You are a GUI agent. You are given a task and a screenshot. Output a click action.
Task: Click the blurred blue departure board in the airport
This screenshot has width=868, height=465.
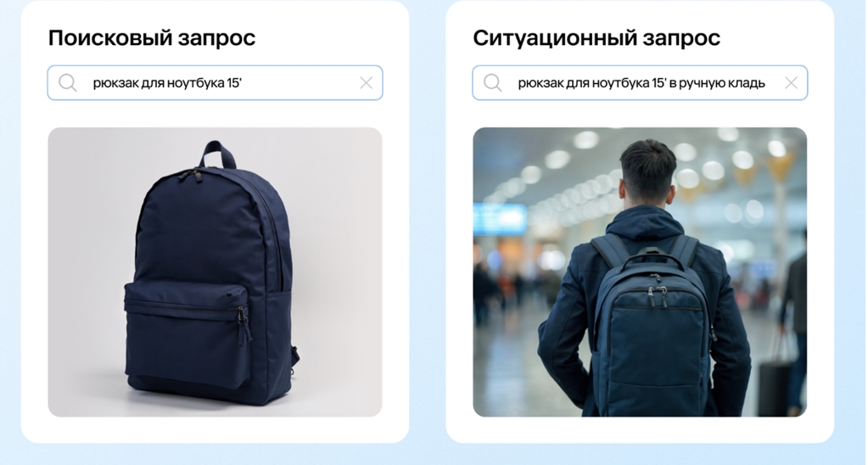click(x=500, y=219)
